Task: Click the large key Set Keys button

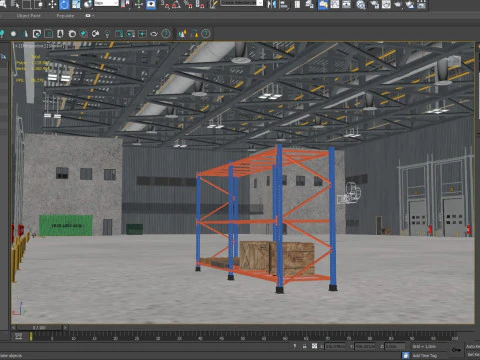Action: coord(456,350)
